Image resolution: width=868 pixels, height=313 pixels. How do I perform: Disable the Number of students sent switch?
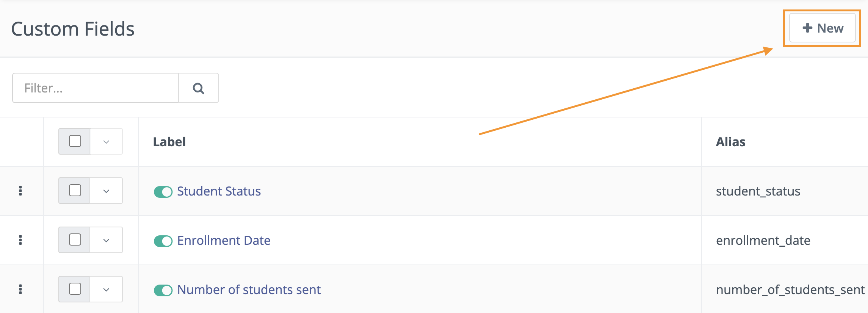tap(163, 290)
